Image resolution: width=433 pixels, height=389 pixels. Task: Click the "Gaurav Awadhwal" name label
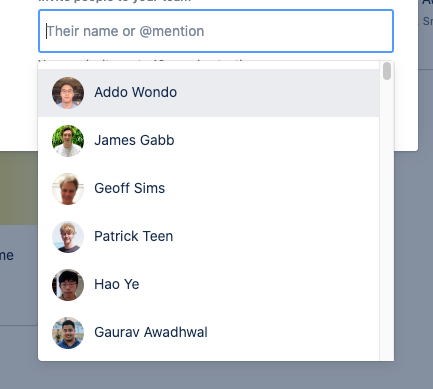click(x=151, y=332)
